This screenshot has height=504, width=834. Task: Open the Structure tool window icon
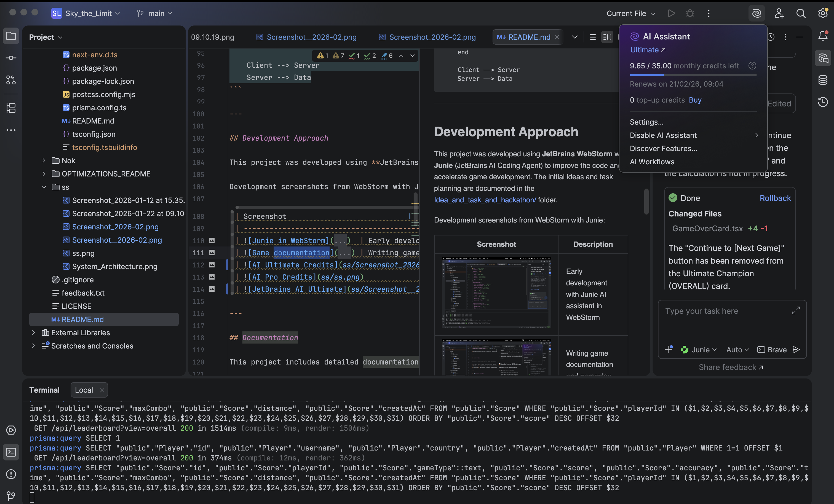coord(11,108)
